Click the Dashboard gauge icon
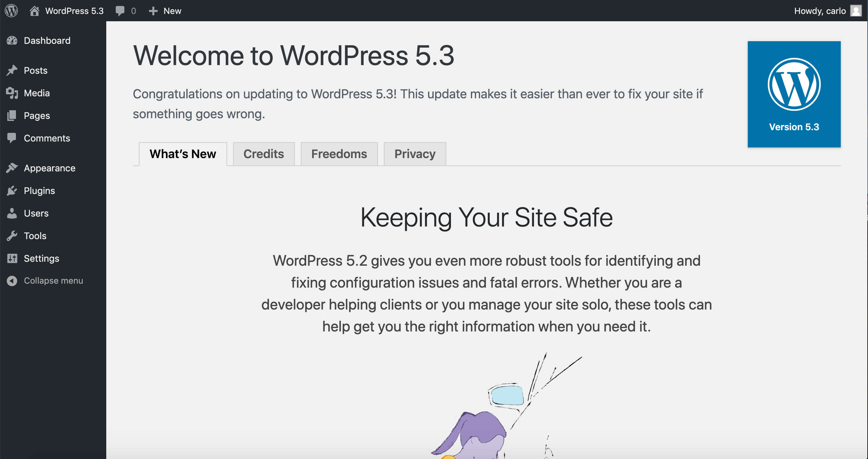 [12, 41]
